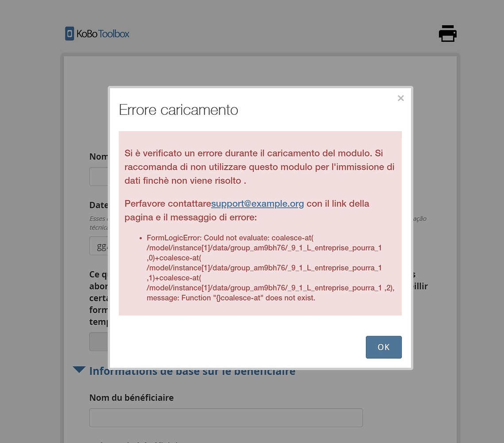Click the Errore caricamento dialog title
Viewport: 504px width, 443px height.
pos(178,110)
